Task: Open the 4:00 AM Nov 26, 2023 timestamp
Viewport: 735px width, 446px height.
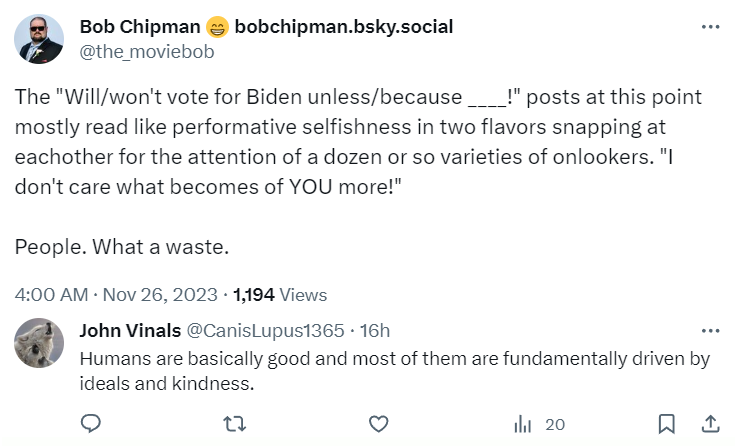Action: point(116,295)
